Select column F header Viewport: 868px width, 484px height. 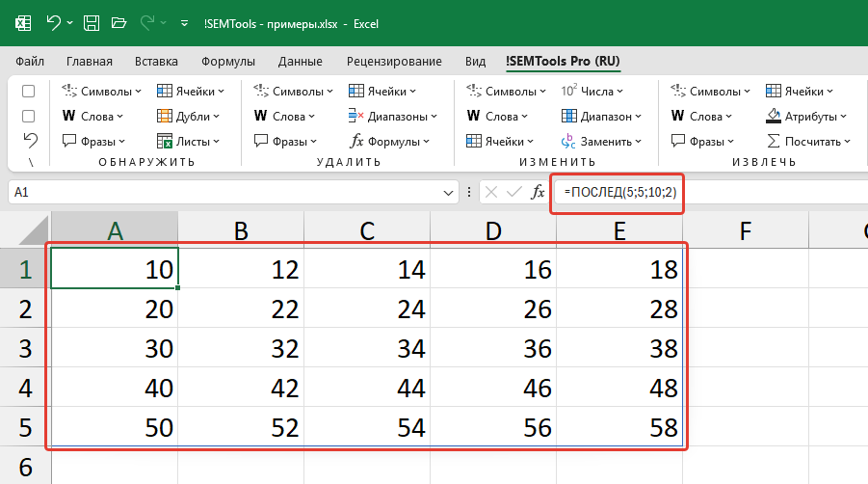pyautogui.click(x=745, y=229)
